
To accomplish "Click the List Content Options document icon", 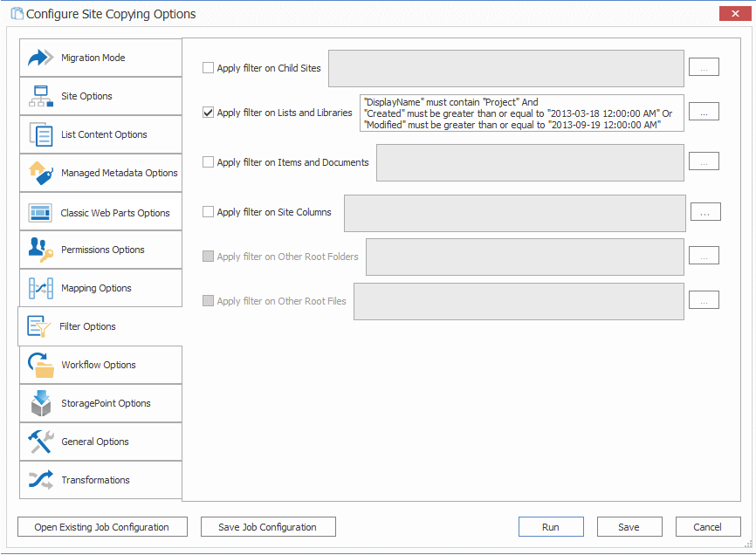I will pos(41,135).
